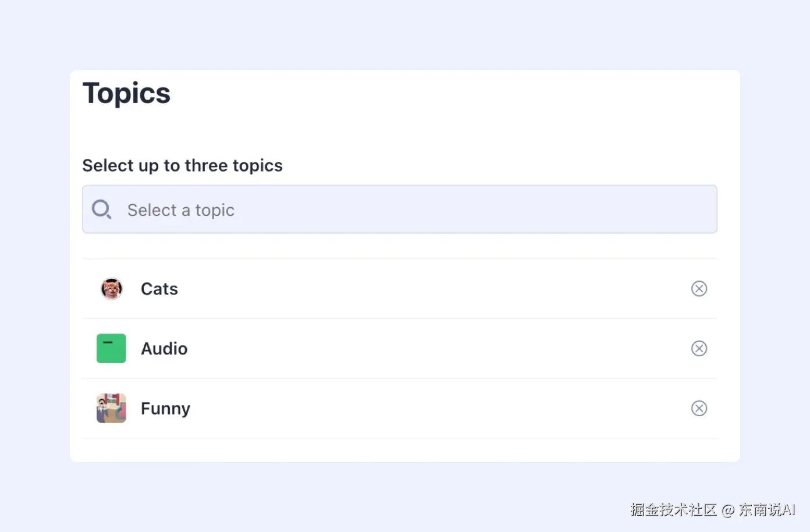The width and height of the screenshot is (810, 532).
Task: Select the Audio topic name
Action: (164, 349)
